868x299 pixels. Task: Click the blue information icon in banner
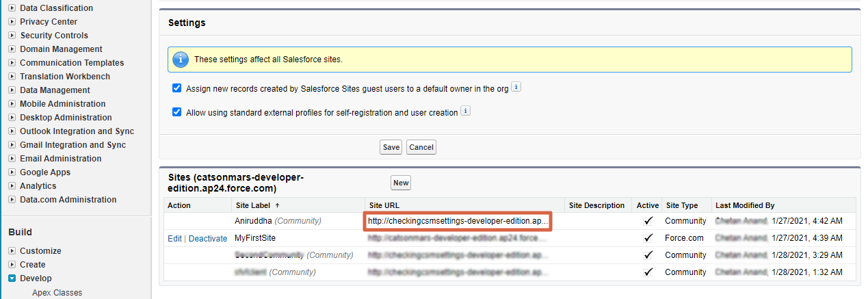179,60
